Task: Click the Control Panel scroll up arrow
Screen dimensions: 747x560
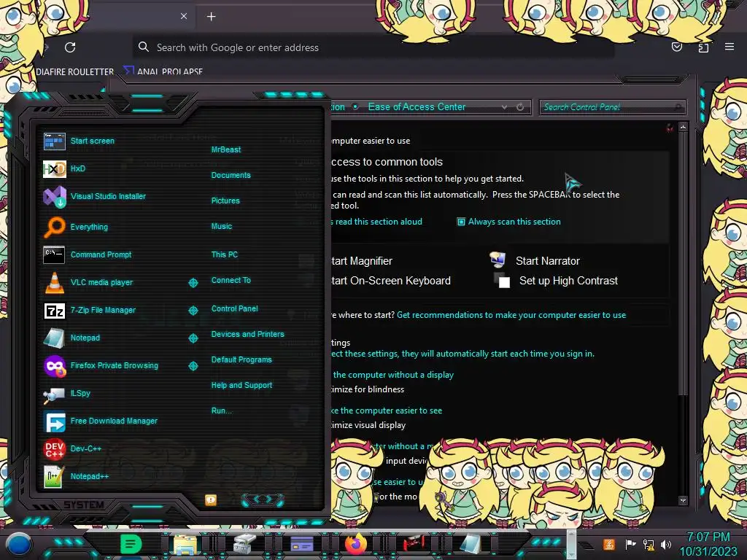Action: 683,127
